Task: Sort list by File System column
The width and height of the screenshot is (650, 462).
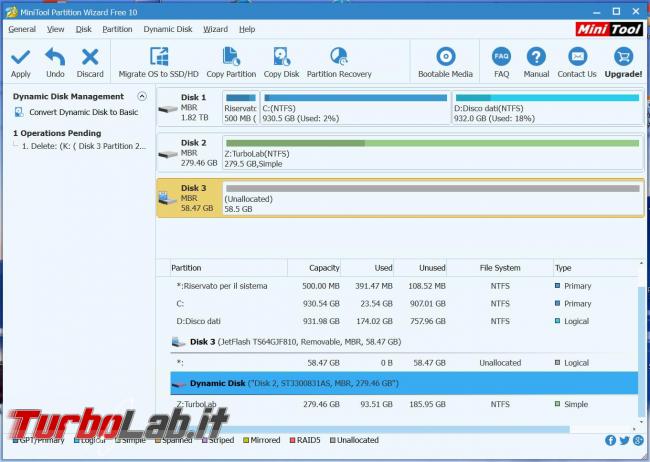Action: (500, 268)
